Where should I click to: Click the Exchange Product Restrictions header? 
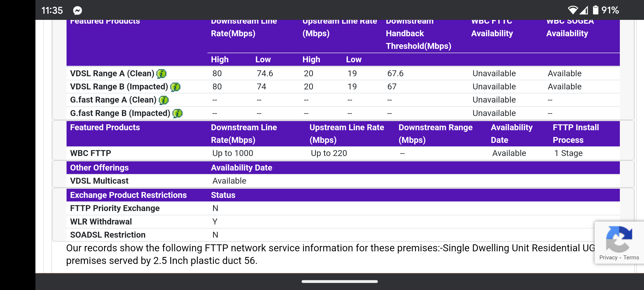(x=128, y=195)
